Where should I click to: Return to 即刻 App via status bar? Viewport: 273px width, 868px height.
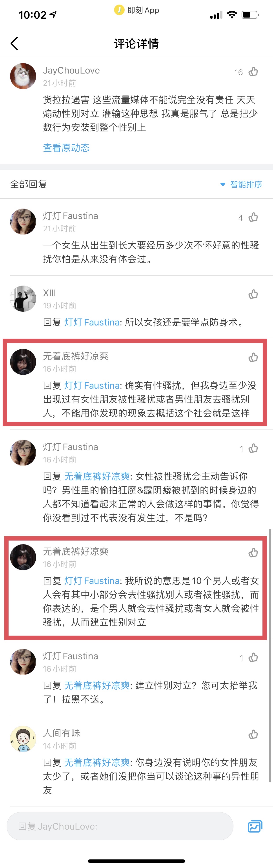point(137,10)
